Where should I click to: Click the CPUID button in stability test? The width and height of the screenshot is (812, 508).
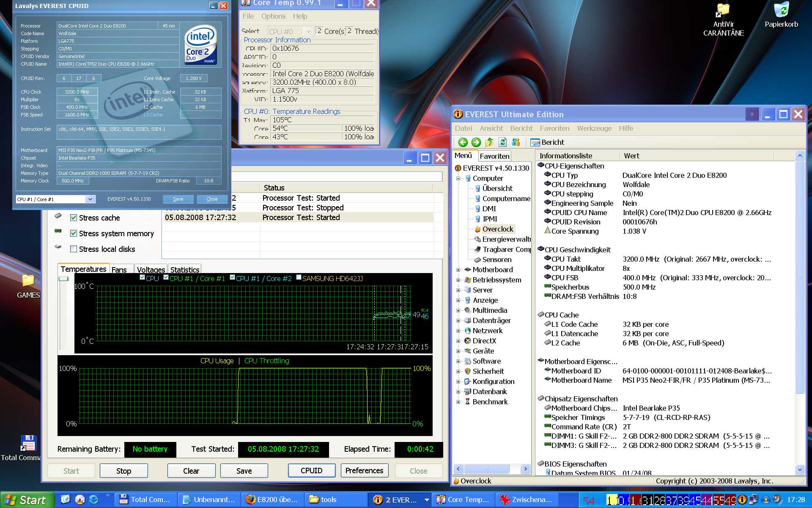(x=312, y=470)
